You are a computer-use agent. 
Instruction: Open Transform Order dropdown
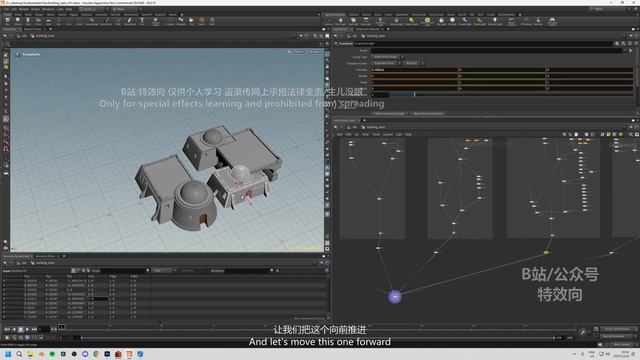(385, 63)
